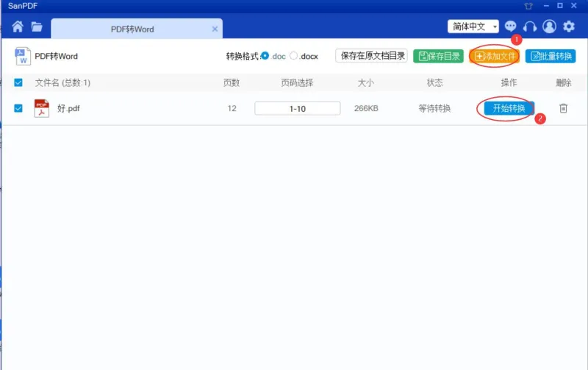Click the 等待转换 status text
This screenshot has width=588, height=370.
(434, 108)
